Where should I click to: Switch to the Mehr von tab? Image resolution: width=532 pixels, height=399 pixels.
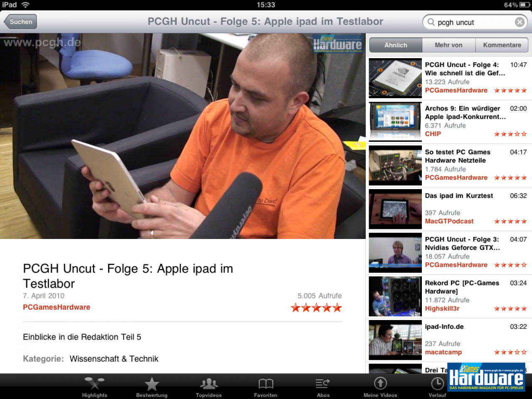pos(448,45)
